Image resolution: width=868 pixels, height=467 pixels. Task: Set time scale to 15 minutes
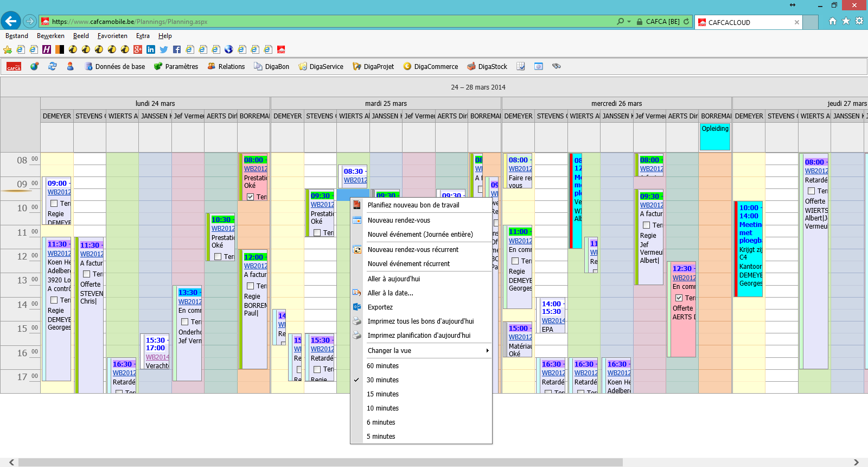(421, 394)
